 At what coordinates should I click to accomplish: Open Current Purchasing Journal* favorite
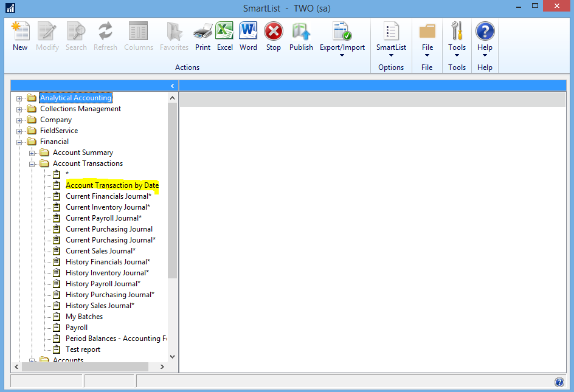pyautogui.click(x=111, y=240)
